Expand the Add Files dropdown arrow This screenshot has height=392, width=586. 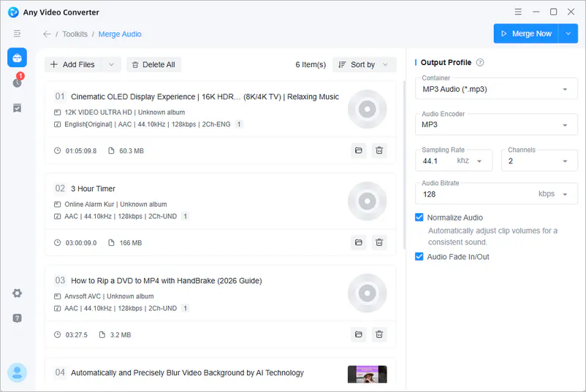(x=111, y=64)
